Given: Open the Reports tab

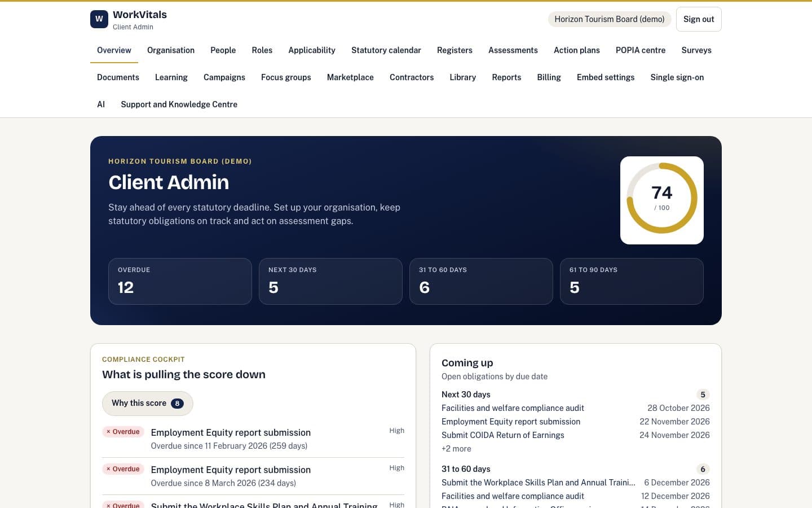Looking at the screenshot, I should 506,77.
